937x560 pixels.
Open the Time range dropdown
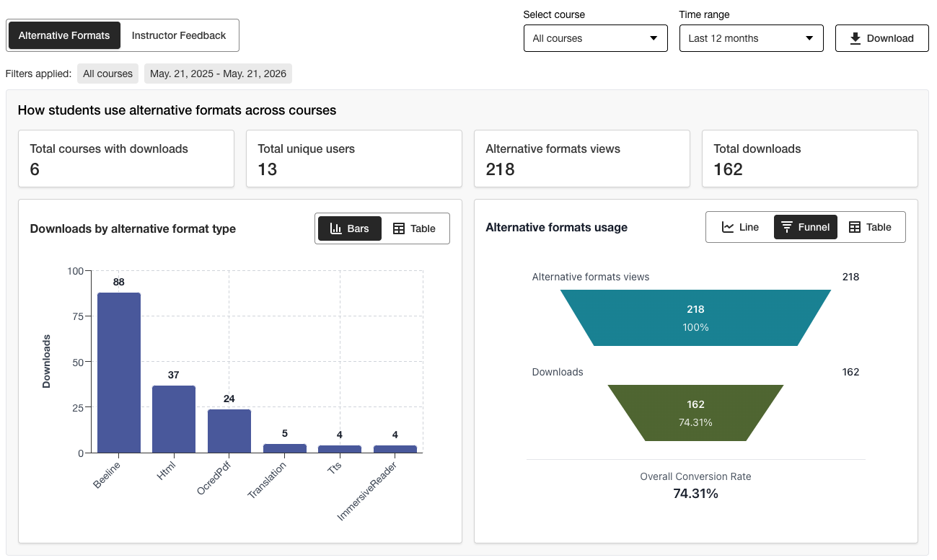[x=751, y=38]
